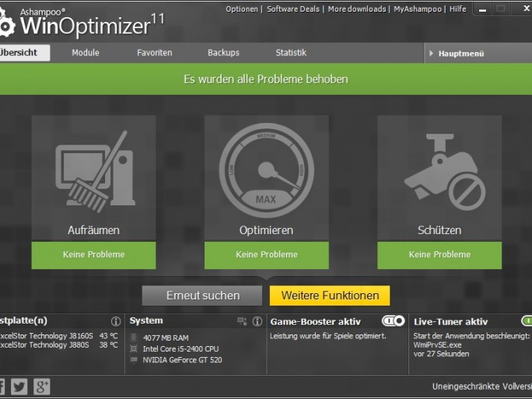
Task: Open the Hilfe menu
Action: coord(457,9)
